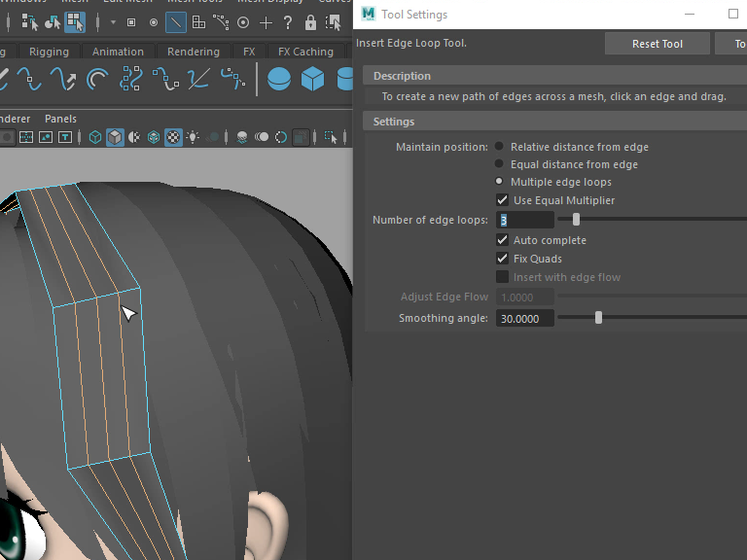Viewport: 747px width, 560px height.
Task: Toggle use all lights bulb icon
Action: pos(194,137)
